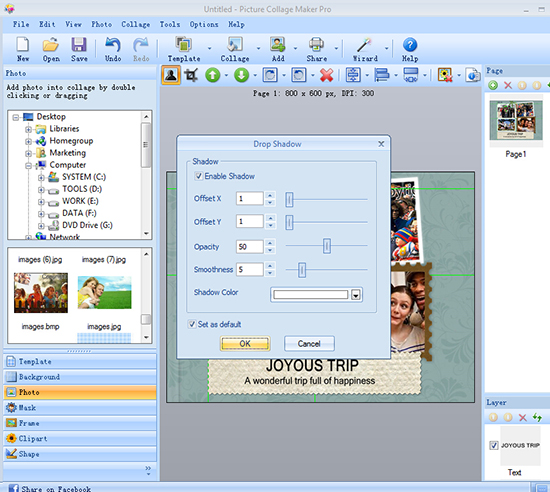550x492 pixels.
Task: Open the Collage button dropdown arrow
Action: click(x=259, y=48)
